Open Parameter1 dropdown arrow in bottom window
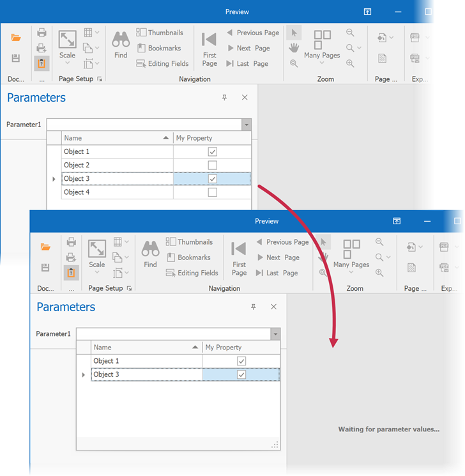Image resolution: width=465 pixels, height=476 pixels. pos(275,334)
